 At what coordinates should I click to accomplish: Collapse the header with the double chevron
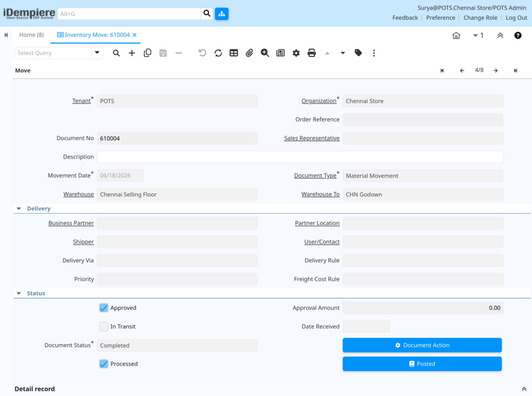click(x=500, y=35)
